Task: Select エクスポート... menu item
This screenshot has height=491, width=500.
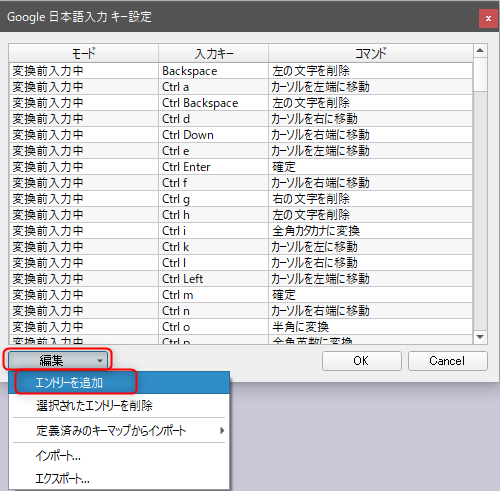Action: point(119,479)
